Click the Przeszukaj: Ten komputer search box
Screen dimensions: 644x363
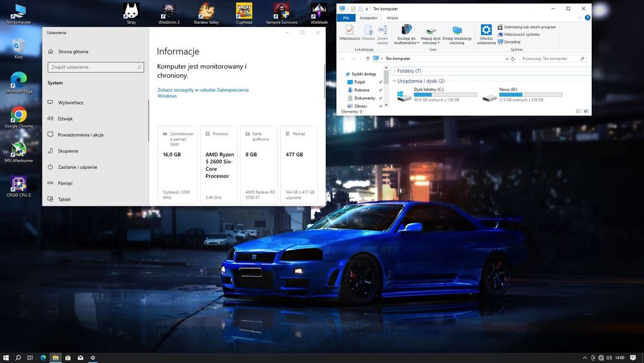553,59
